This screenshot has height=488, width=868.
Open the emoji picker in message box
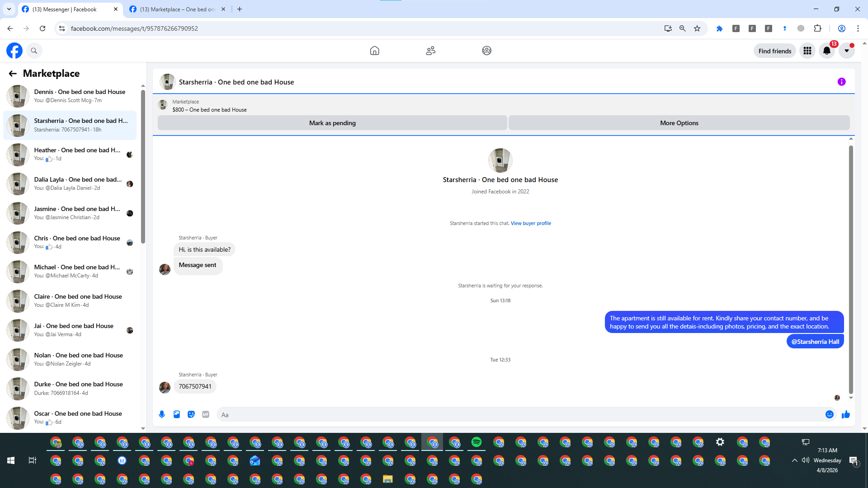click(x=829, y=414)
